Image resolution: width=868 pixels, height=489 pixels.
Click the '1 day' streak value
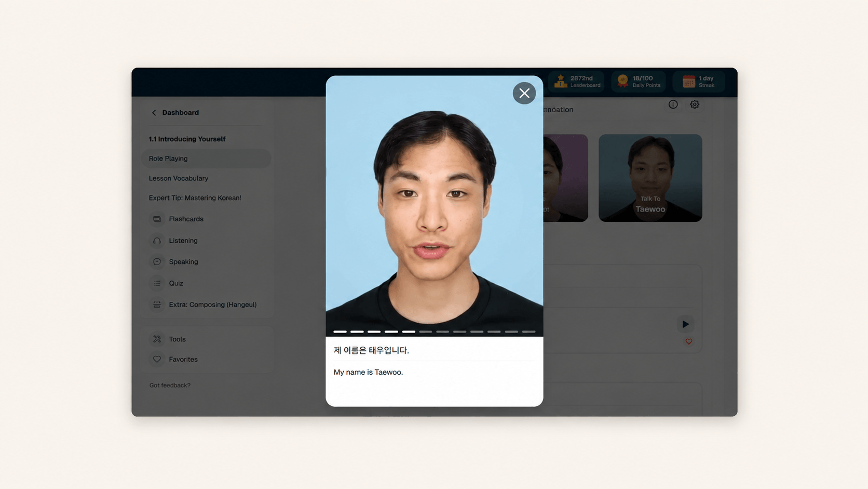click(x=706, y=78)
